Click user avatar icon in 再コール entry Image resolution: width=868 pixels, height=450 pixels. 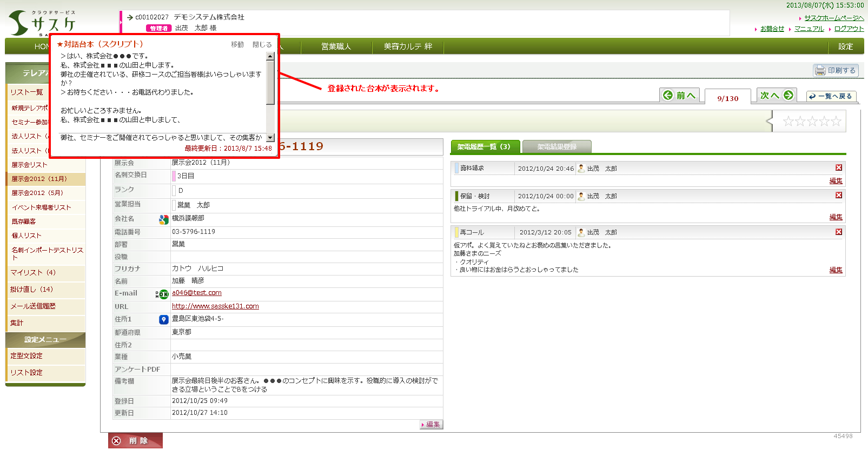click(x=581, y=232)
